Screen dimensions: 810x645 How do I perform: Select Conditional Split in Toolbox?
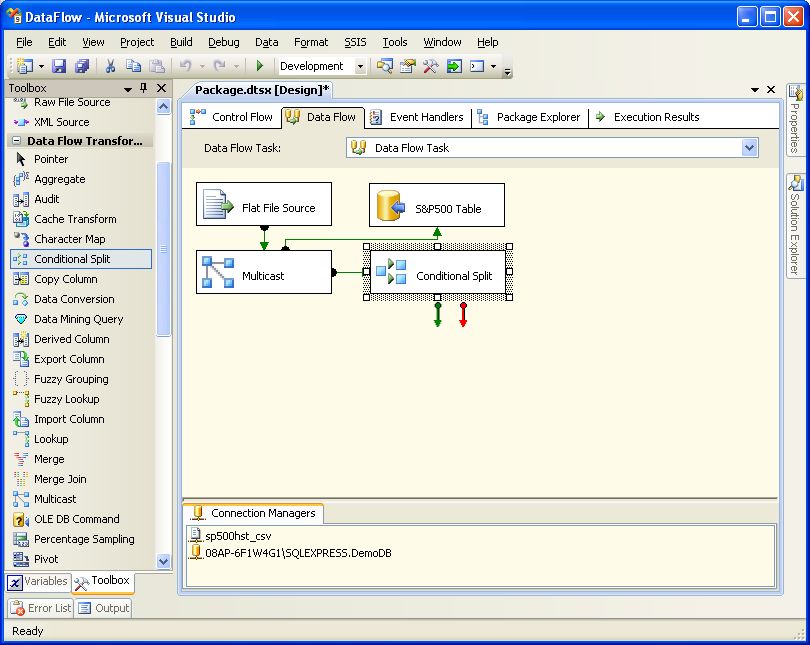81,259
